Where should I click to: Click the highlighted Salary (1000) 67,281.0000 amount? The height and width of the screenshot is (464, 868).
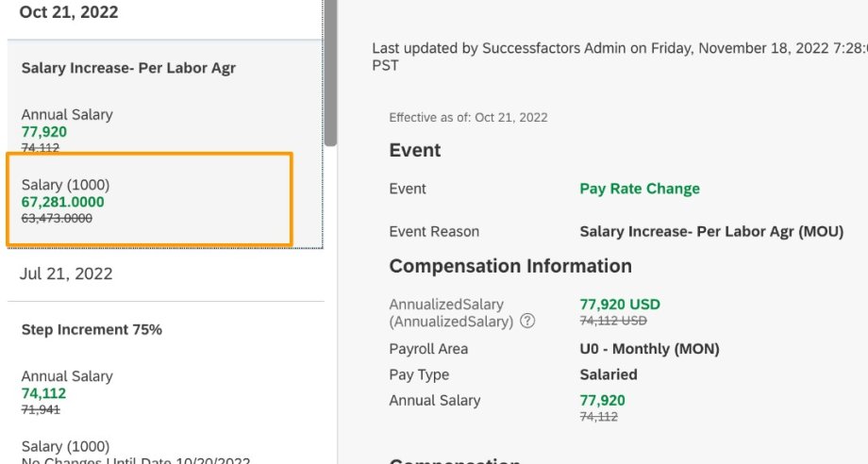coord(63,202)
